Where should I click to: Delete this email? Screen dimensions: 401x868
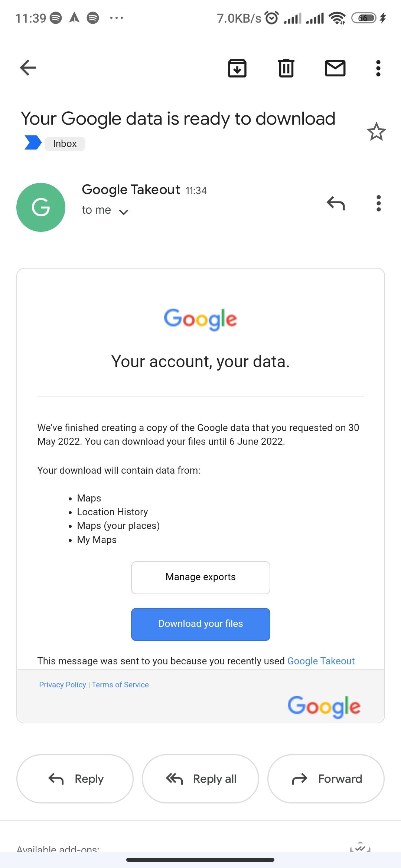tap(286, 68)
